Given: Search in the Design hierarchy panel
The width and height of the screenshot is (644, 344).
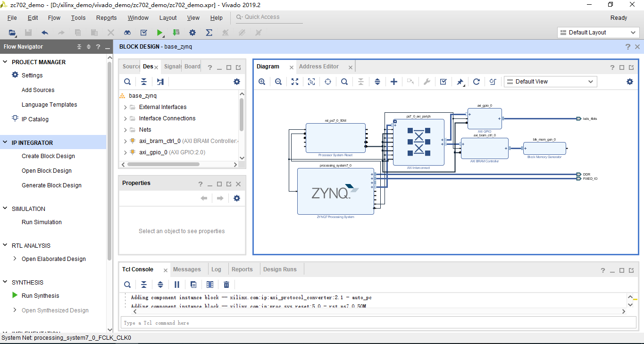Looking at the screenshot, I should point(127,82).
